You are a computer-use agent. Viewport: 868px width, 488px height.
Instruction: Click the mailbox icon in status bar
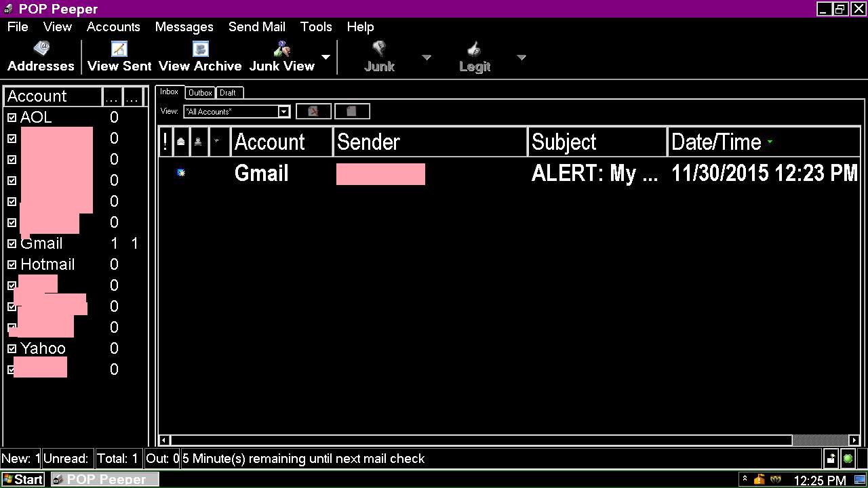[x=831, y=458]
